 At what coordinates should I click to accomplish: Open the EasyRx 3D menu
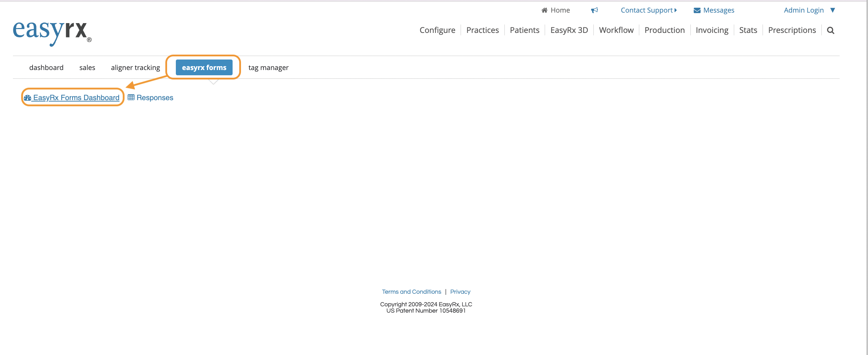click(x=569, y=30)
